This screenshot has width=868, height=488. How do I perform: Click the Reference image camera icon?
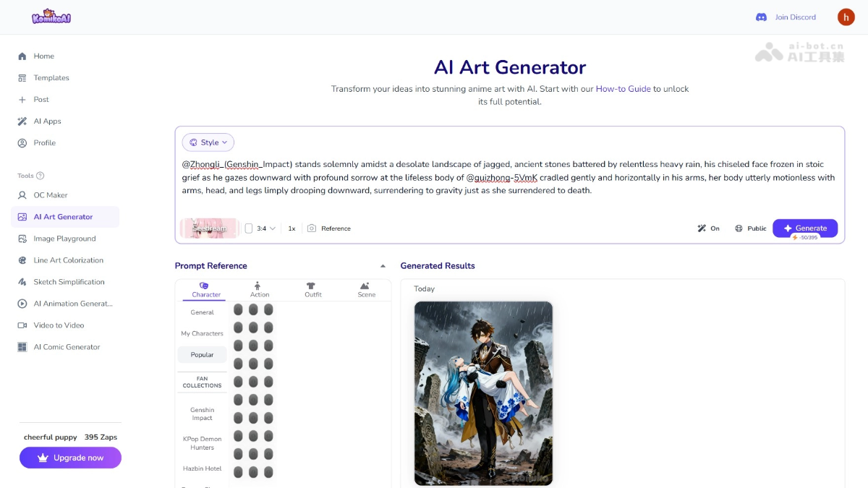point(312,228)
